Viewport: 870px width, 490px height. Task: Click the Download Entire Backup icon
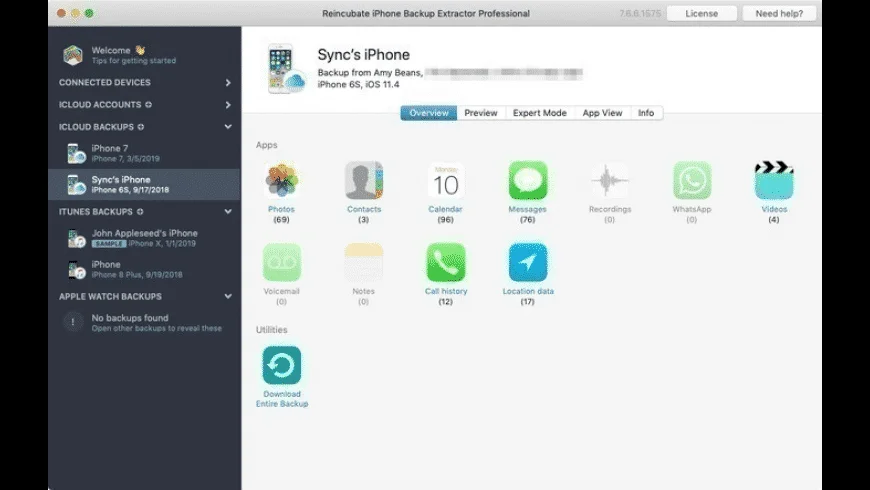(281, 365)
